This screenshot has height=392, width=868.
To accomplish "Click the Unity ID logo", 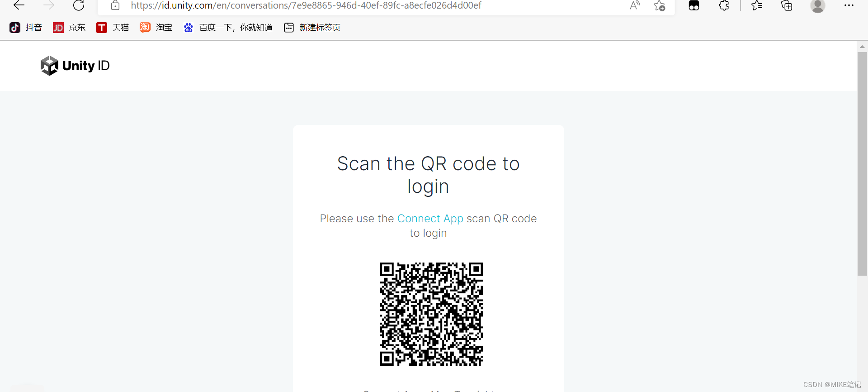I will [75, 66].
